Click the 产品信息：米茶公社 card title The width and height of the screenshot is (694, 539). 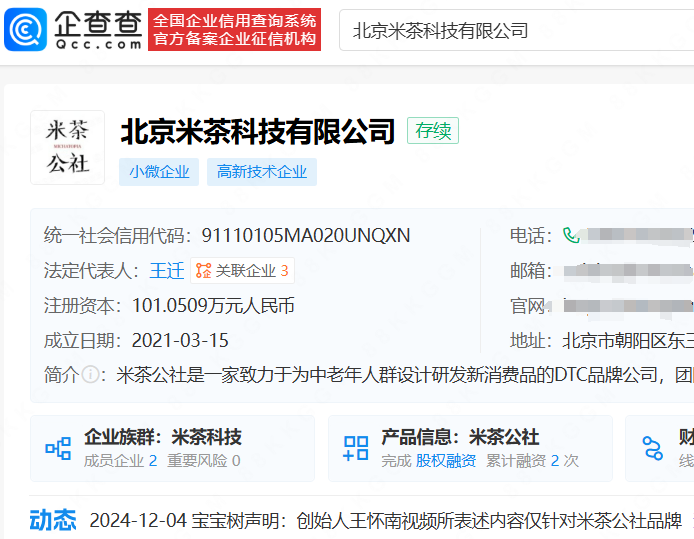460,437
